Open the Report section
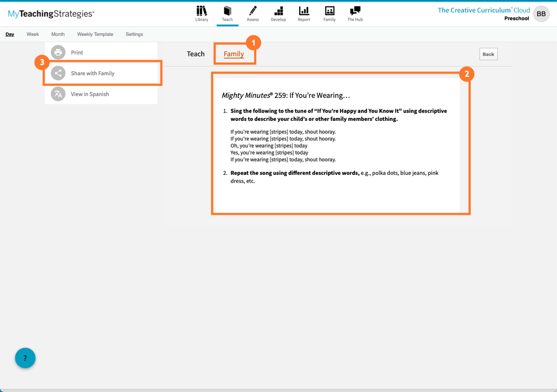Image resolution: width=557 pixels, height=392 pixels. [x=304, y=13]
